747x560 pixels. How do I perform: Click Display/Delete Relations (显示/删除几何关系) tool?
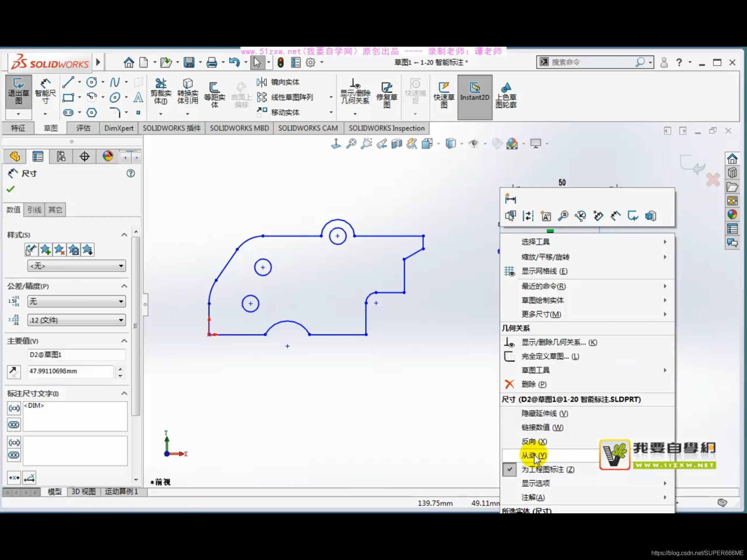coord(355,92)
